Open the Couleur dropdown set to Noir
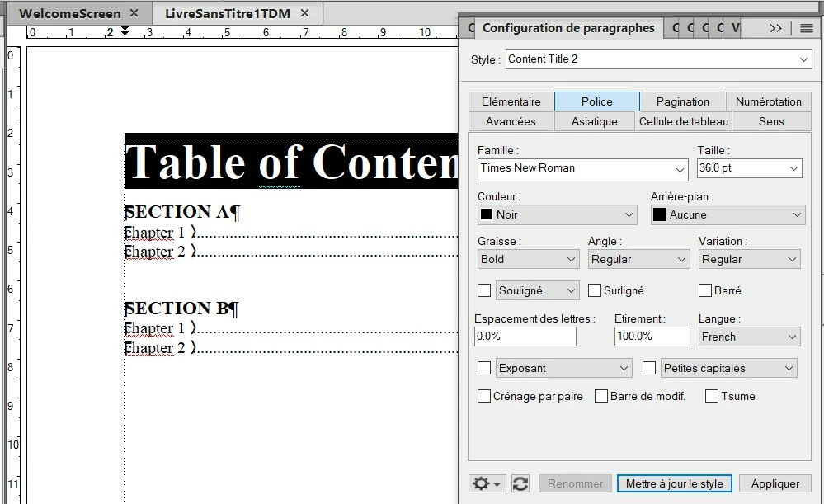Viewport: 824px width, 504px height. point(557,215)
